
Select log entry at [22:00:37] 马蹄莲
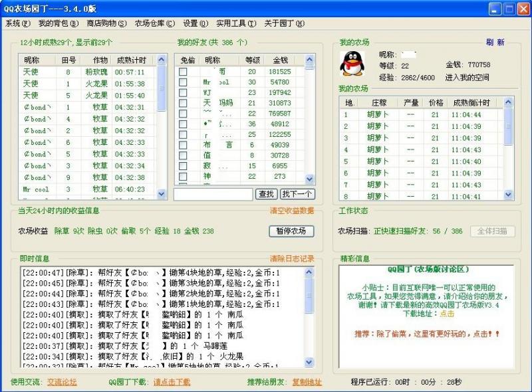[124, 346]
